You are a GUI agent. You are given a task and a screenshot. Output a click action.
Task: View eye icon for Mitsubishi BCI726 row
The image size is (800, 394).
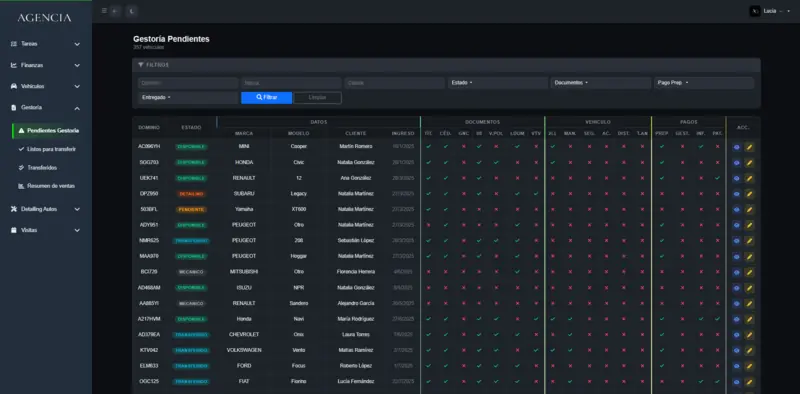(737, 273)
